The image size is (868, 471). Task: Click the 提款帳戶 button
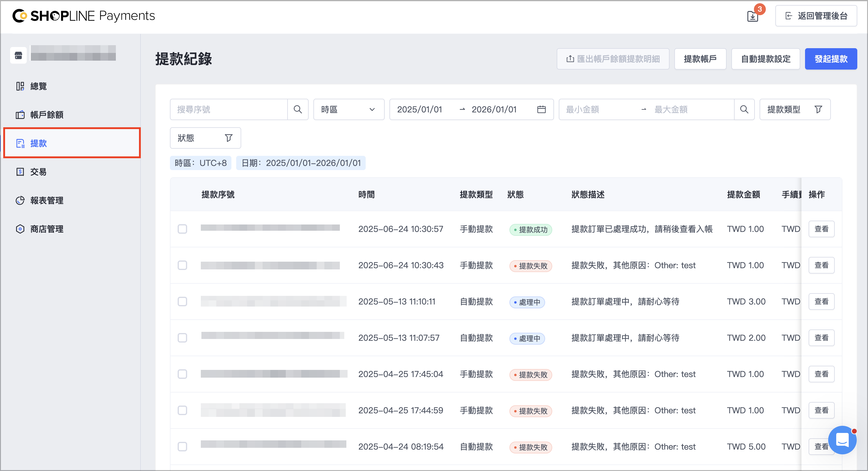(700, 59)
